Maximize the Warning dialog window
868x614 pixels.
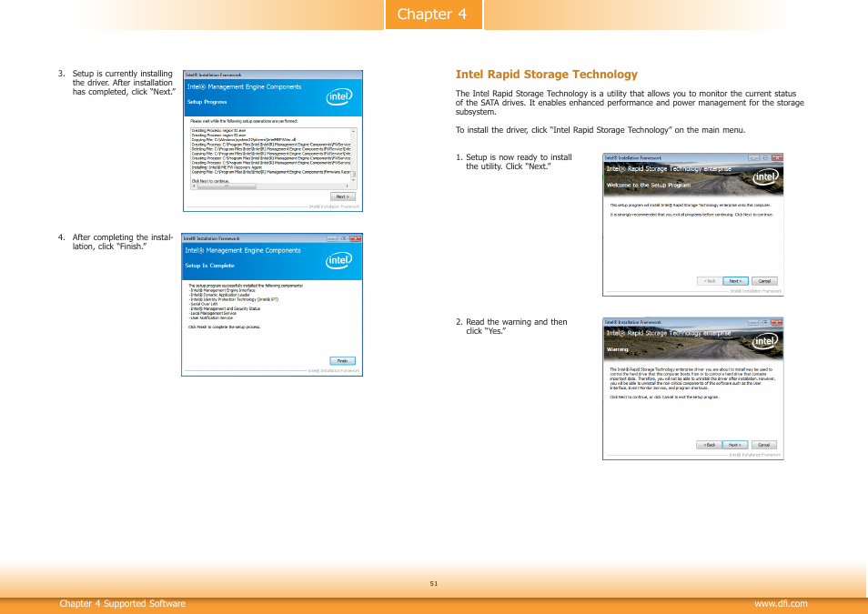click(x=765, y=322)
